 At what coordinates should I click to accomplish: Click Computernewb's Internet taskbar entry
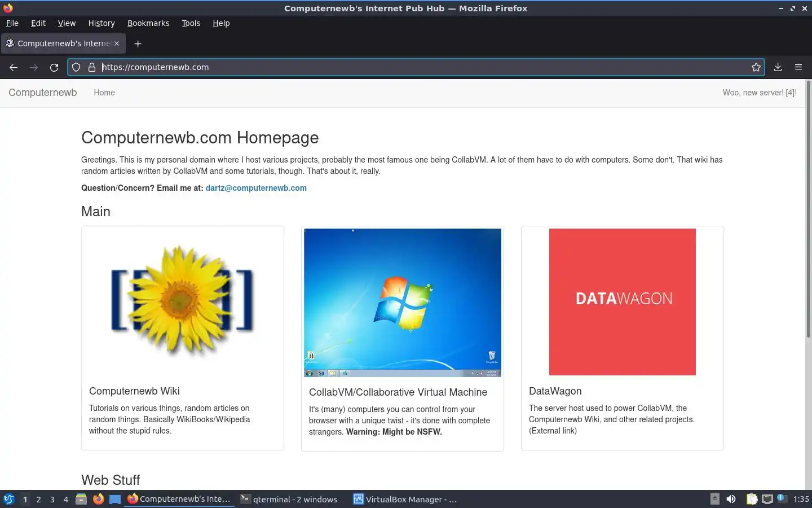(179, 499)
